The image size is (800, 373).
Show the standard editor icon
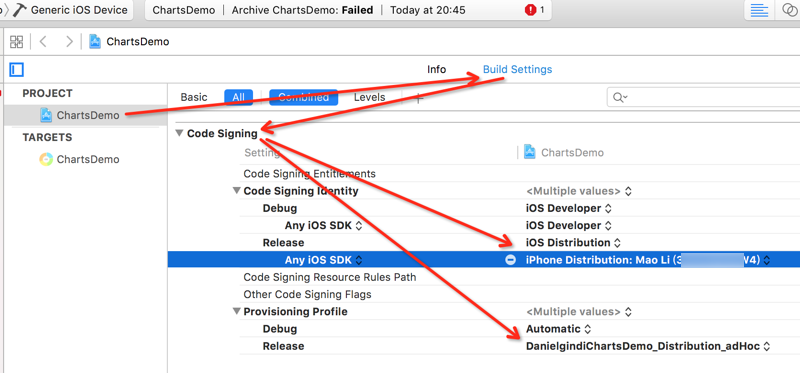[759, 10]
